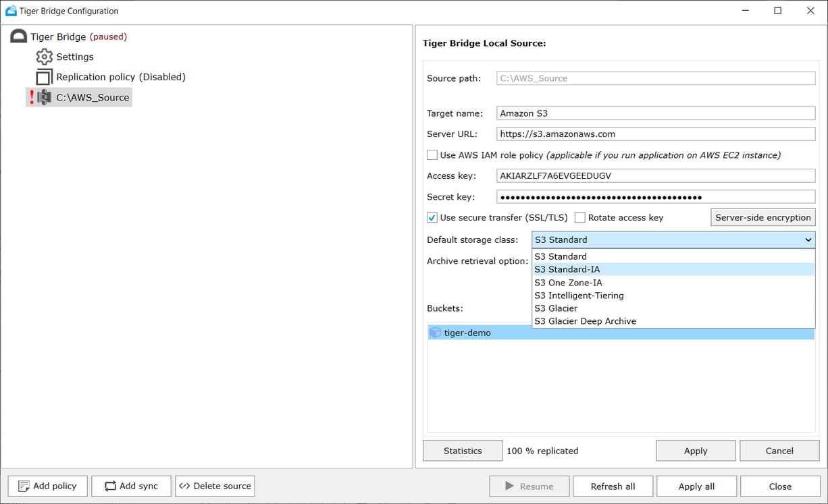
Task: Select the Replication policy (Disabled) entry
Action: coord(121,77)
